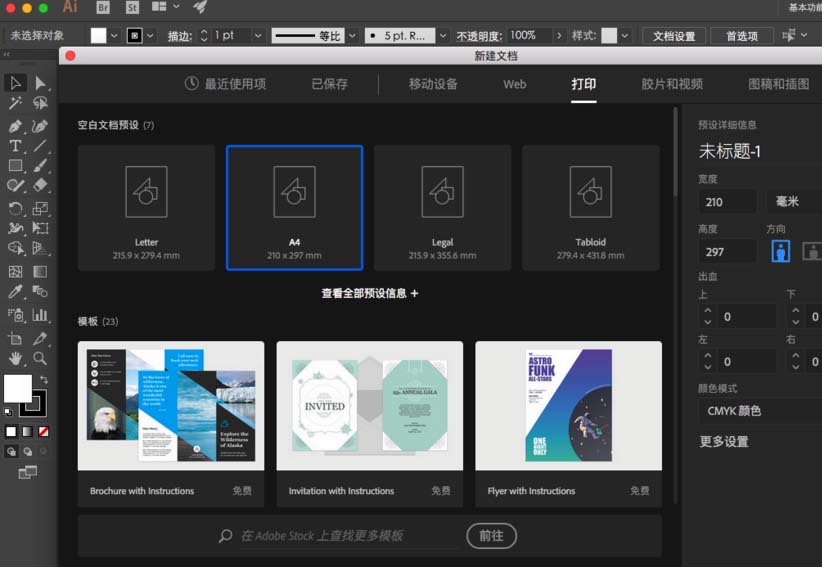Select the Magic Wand tool

[15, 103]
